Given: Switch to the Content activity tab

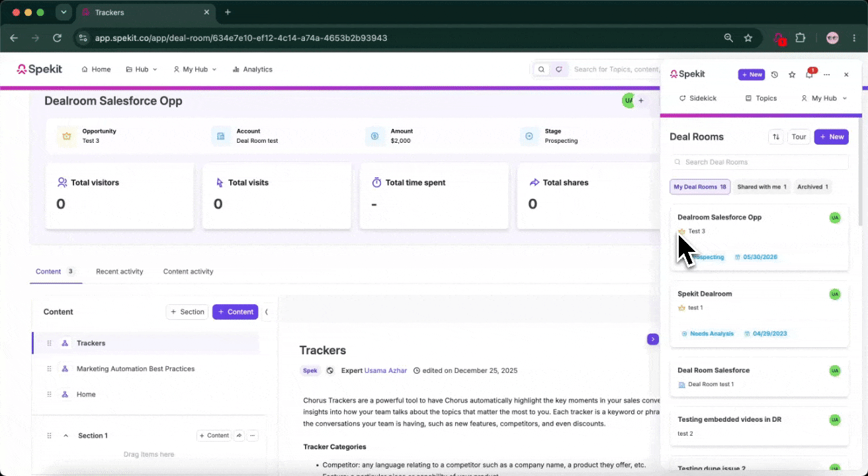Looking at the screenshot, I should [189, 272].
